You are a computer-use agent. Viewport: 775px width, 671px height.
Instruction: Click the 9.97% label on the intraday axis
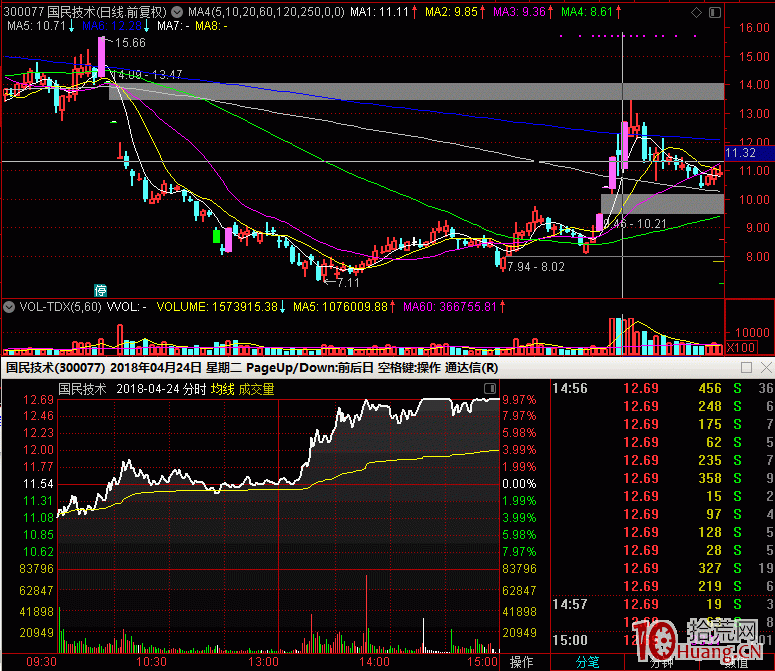click(519, 399)
